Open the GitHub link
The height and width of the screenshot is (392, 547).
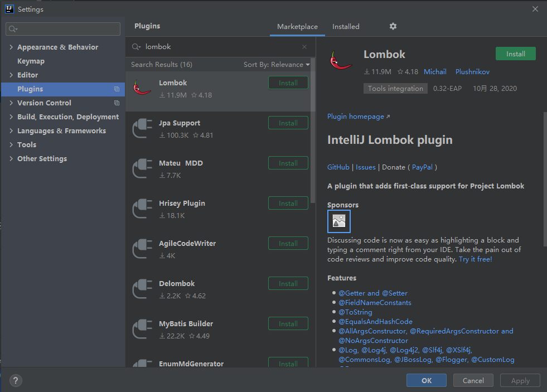pyautogui.click(x=338, y=167)
